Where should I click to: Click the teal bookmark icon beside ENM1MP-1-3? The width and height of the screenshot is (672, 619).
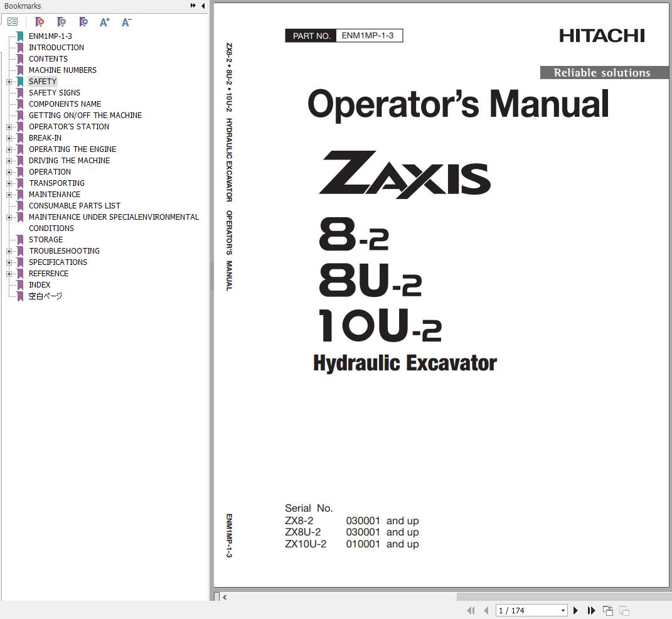tap(19, 36)
